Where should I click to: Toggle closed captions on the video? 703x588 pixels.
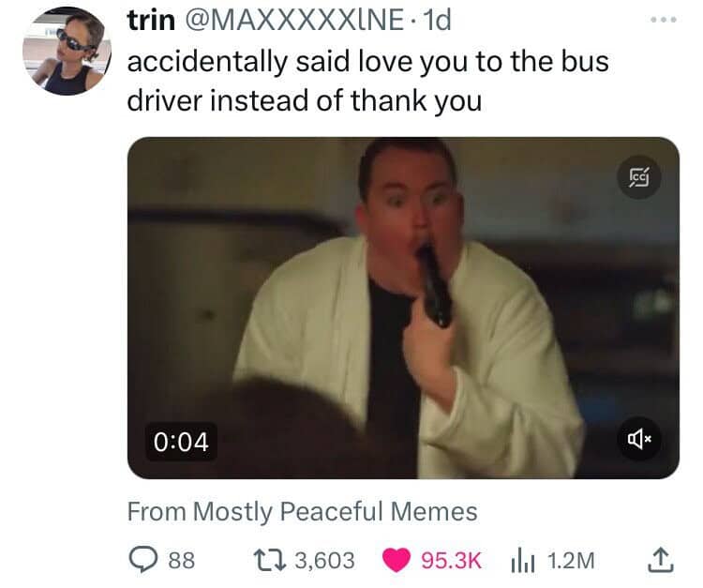pos(639,177)
